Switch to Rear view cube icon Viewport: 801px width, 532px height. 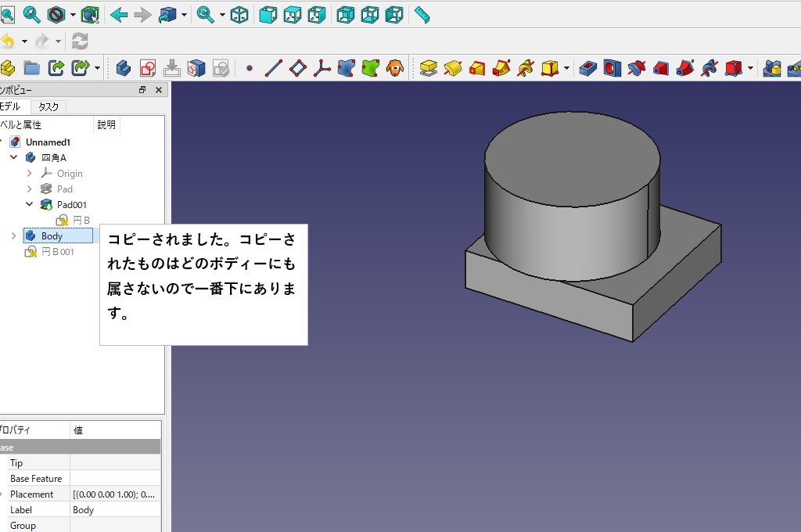(x=345, y=15)
